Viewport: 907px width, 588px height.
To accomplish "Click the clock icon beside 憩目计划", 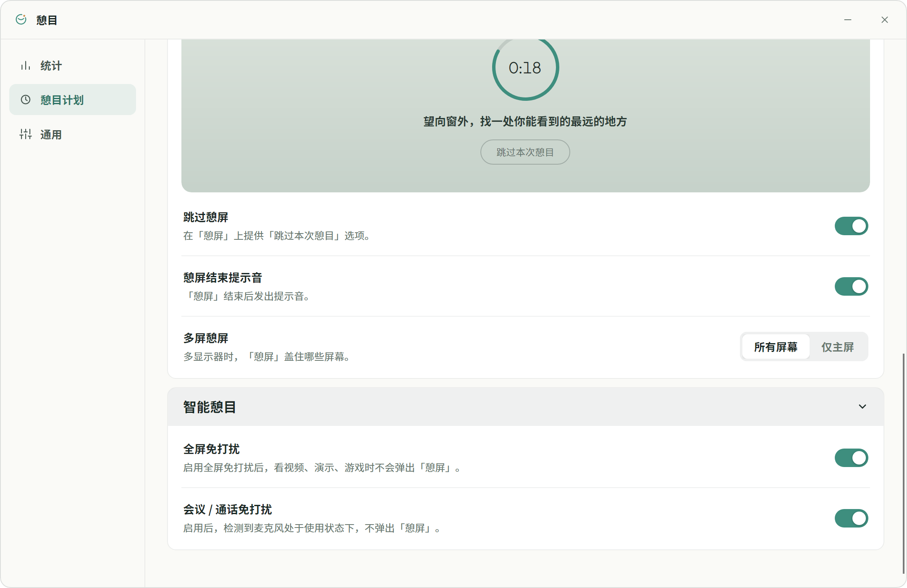I will click(x=26, y=100).
